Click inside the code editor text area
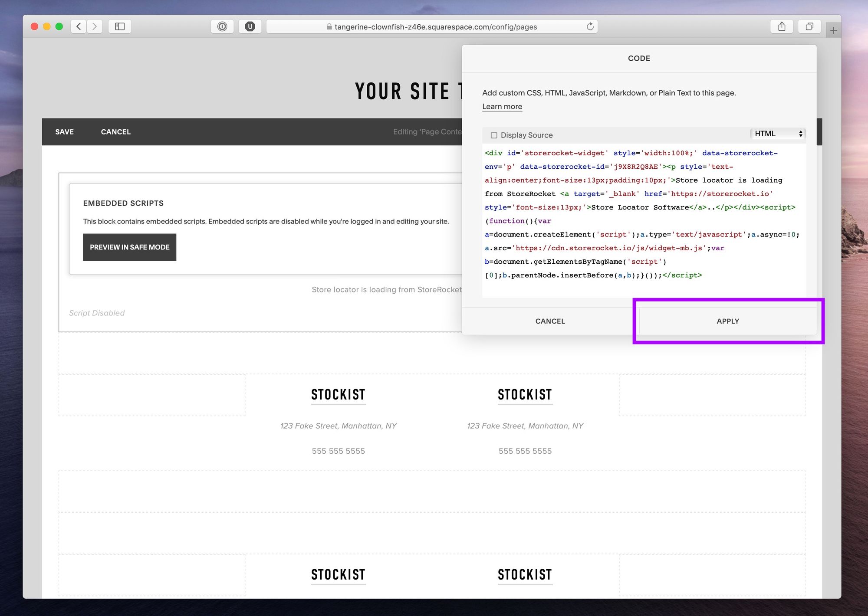Image resolution: width=868 pixels, height=616 pixels. [x=644, y=221]
